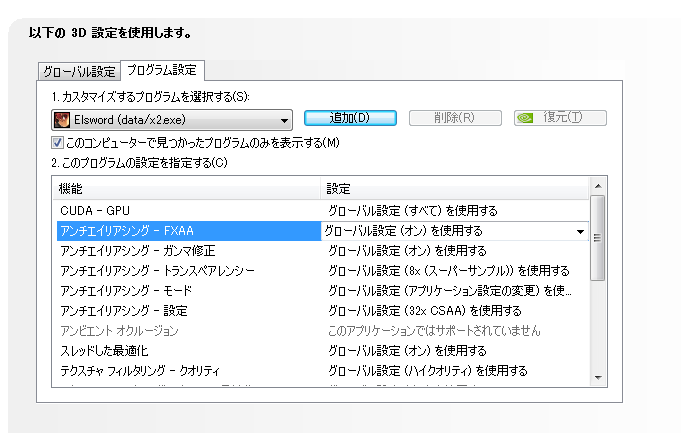Screen dimensions: 681x433
Task: Click the 機能 column header
Action: [x=187, y=188]
